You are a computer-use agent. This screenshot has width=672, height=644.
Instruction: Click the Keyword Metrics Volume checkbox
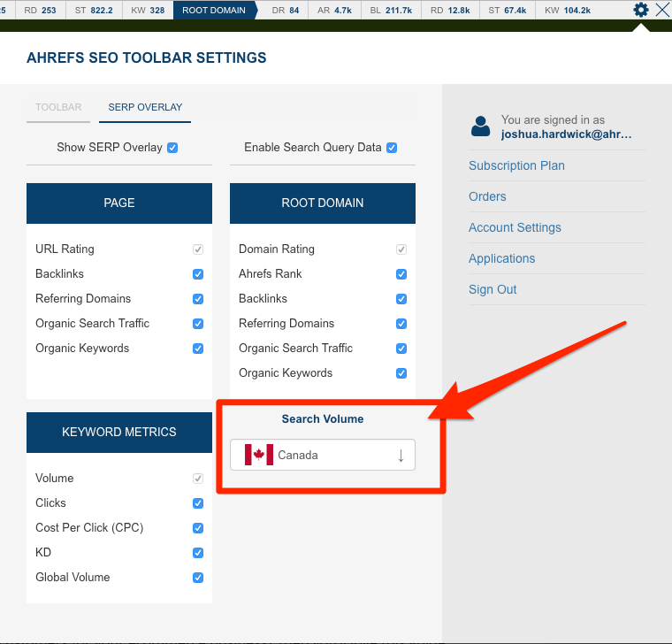click(x=198, y=479)
